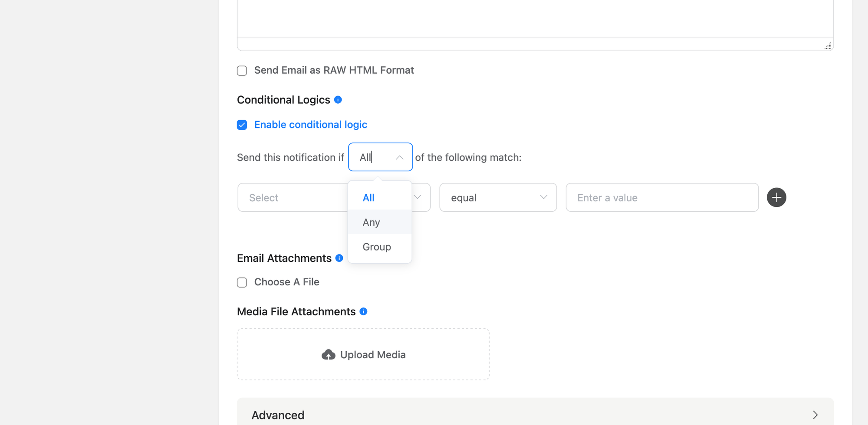Click the Conditional Logics info icon

[338, 100]
